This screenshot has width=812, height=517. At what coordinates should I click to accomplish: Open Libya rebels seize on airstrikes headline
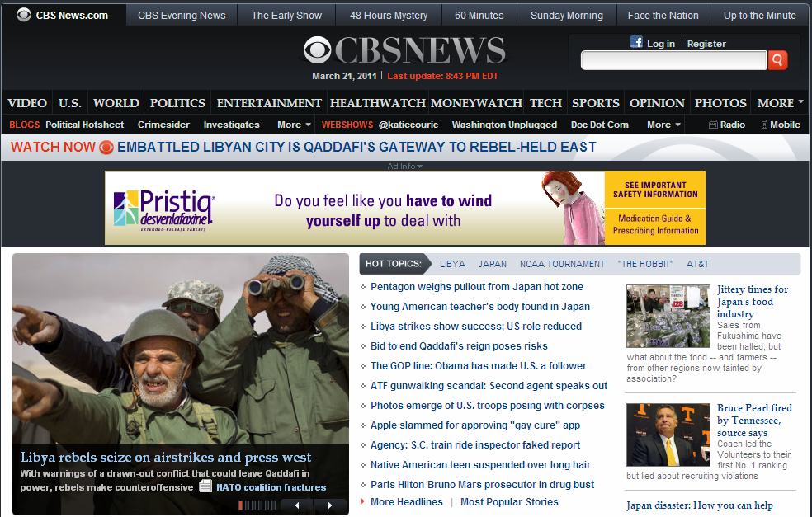point(166,458)
